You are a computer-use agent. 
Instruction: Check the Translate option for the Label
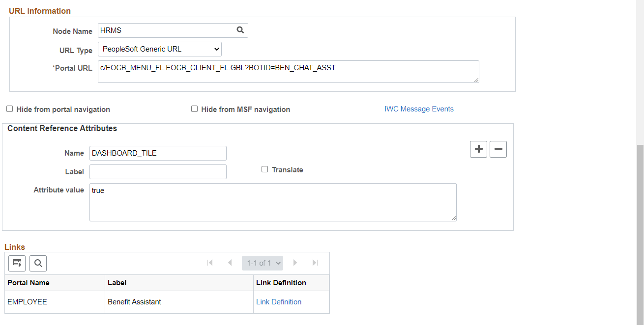coord(264,169)
